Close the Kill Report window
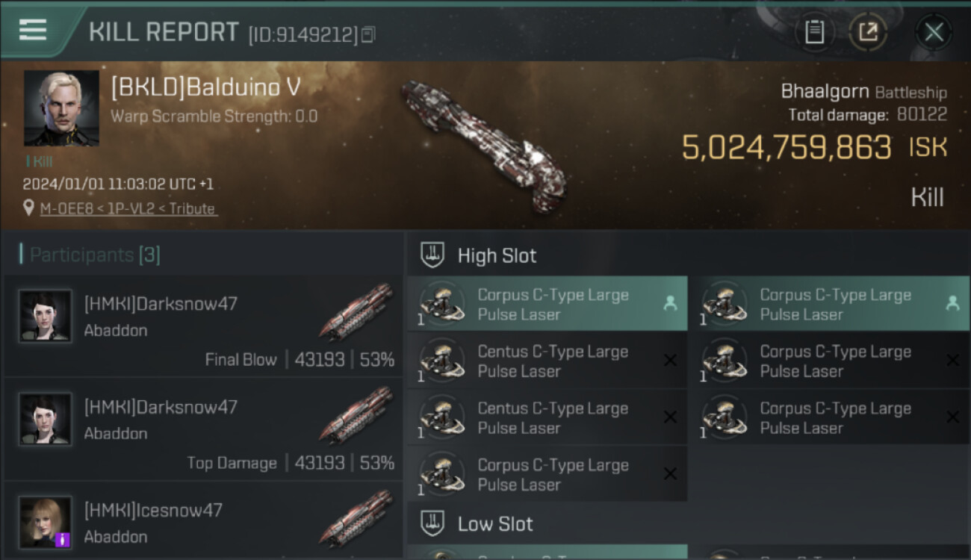The height and width of the screenshot is (560, 971). click(x=934, y=32)
